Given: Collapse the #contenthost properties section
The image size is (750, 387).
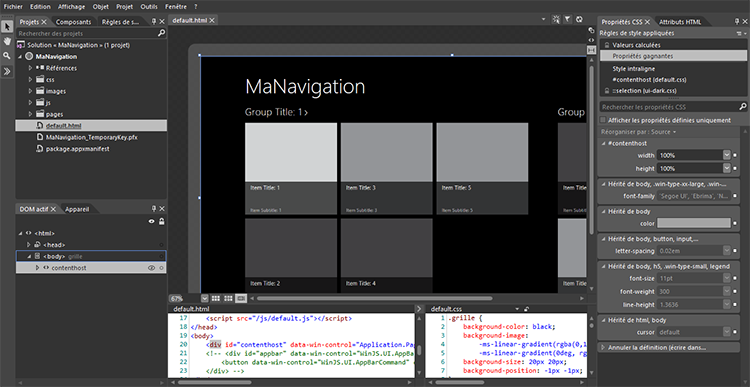Looking at the screenshot, I should tap(603, 144).
